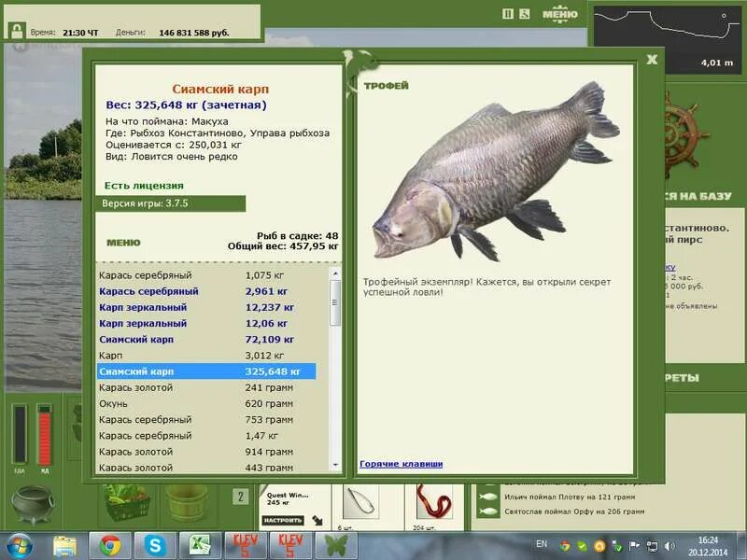Select Карась золотой 914 грамм row

pyautogui.click(x=206, y=452)
